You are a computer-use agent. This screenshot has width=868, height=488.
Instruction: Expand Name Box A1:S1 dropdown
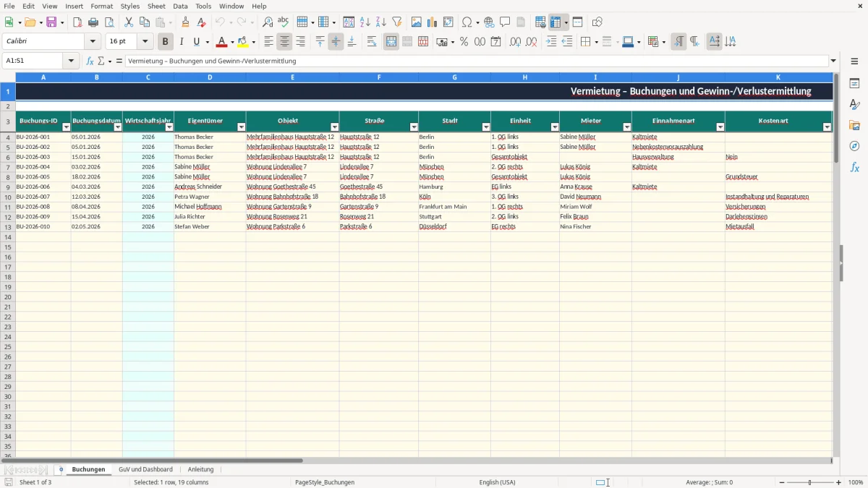pos(71,61)
